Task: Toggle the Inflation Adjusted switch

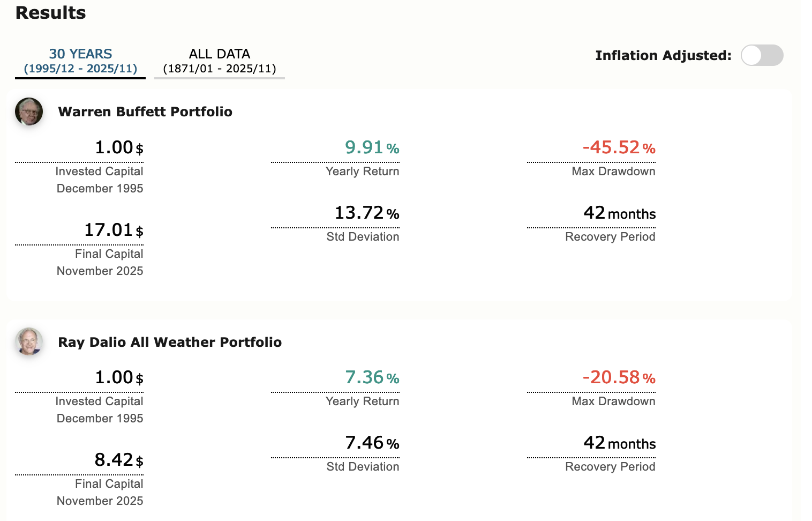Action: click(x=762, y=55)
